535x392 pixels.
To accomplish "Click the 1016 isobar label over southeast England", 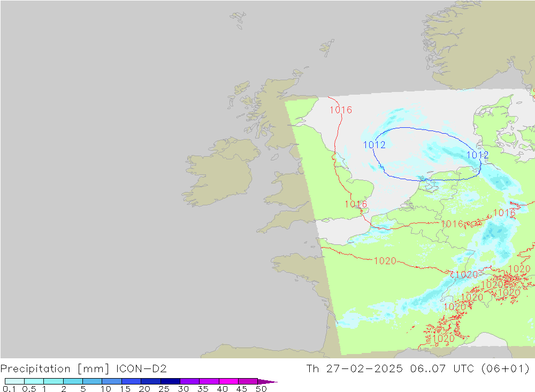I will (x=356, y=204).
